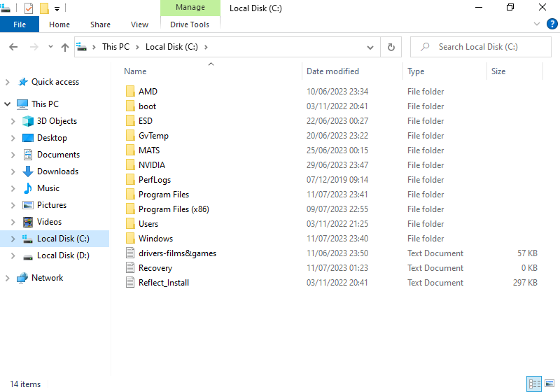This screenshot has height=392, width=560.
Task: Select the Recovery text document icon
Action: pyautogui.click(x=130, y=268)
